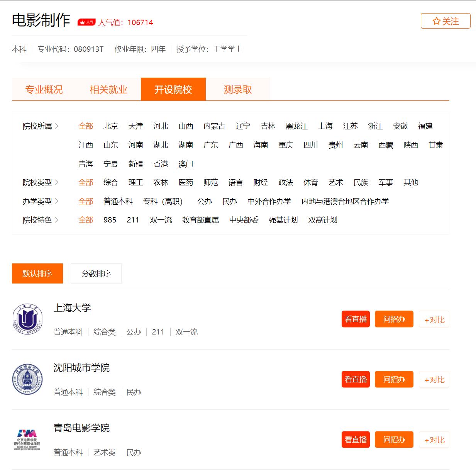Enable the 985 school feature filter
The image size is (476, 472).
(109, 220)
